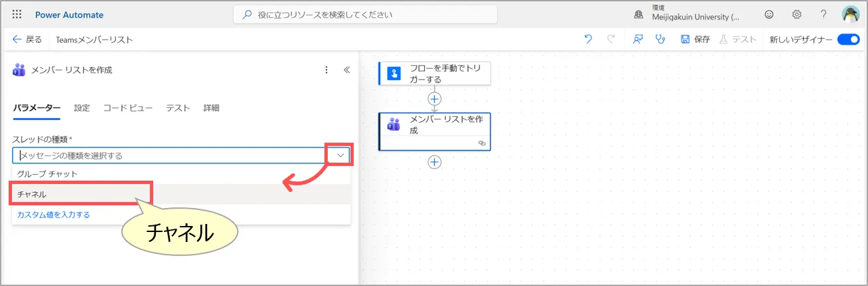This screenshot has width=868, height=286.
Task: Expand the スレッドの種類 dropdown chevron
Action: coord(340,155)
